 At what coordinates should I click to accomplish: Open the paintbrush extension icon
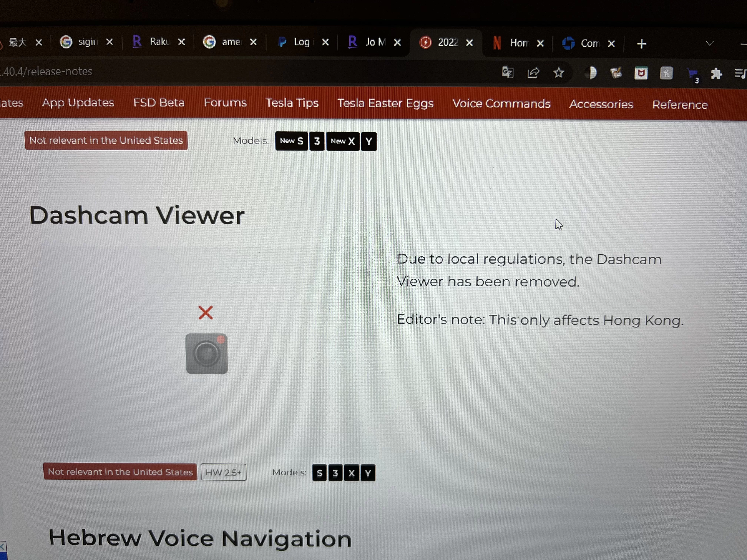(616, 73)
